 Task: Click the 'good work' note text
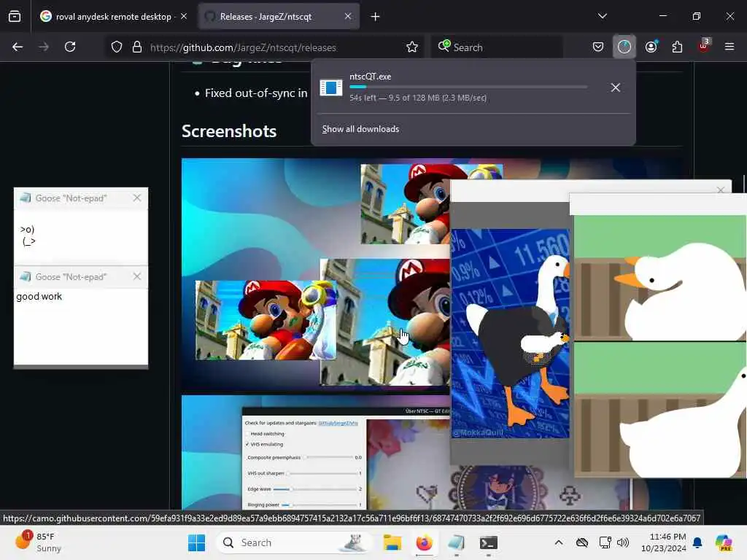point(39,296)
